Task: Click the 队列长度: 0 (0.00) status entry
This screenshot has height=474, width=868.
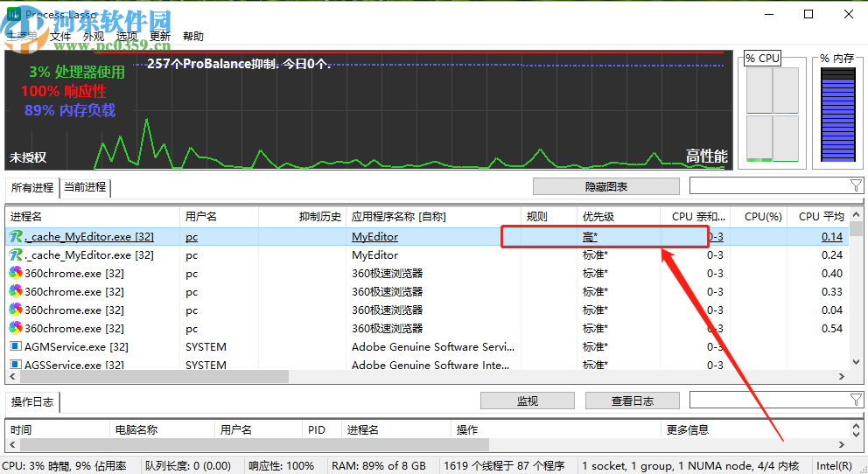Action: 188,466
